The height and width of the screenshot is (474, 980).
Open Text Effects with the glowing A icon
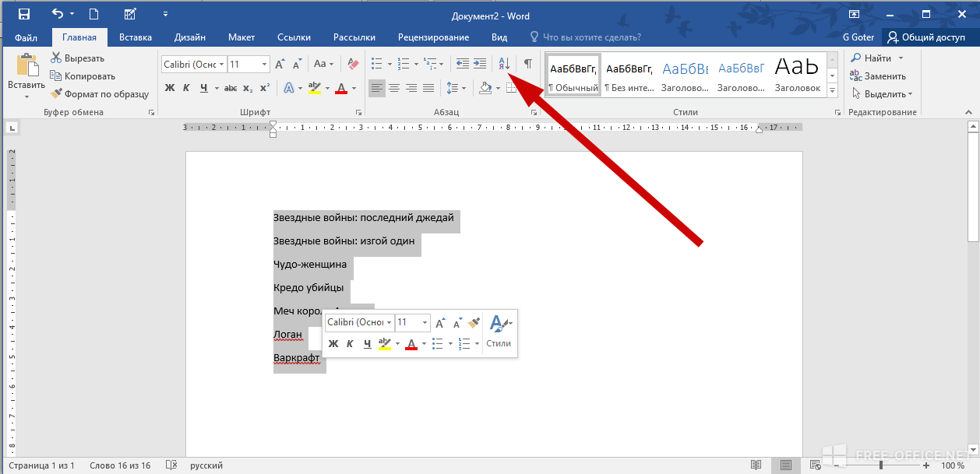(287, 88)
